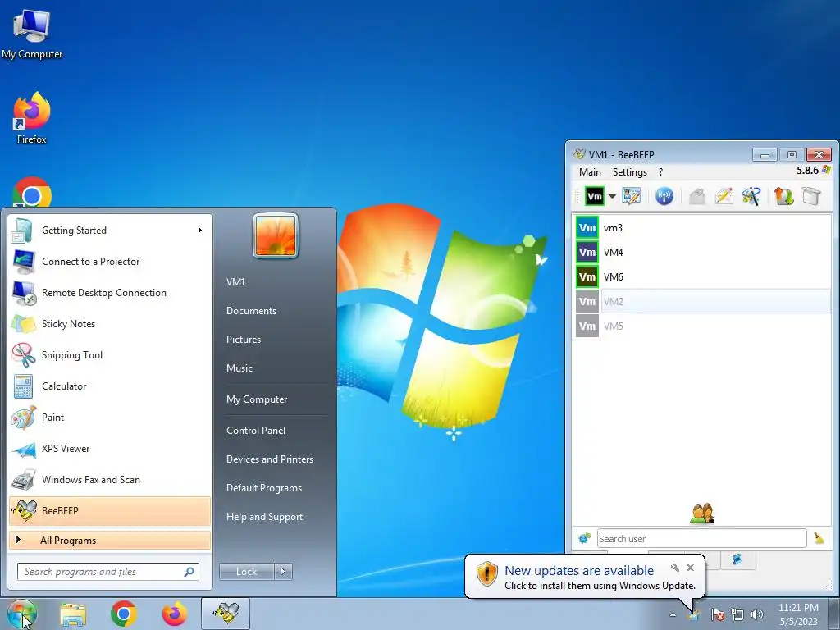Open VM1 user folder link
This screenshot has width=840, height=630.
point(235,282)
